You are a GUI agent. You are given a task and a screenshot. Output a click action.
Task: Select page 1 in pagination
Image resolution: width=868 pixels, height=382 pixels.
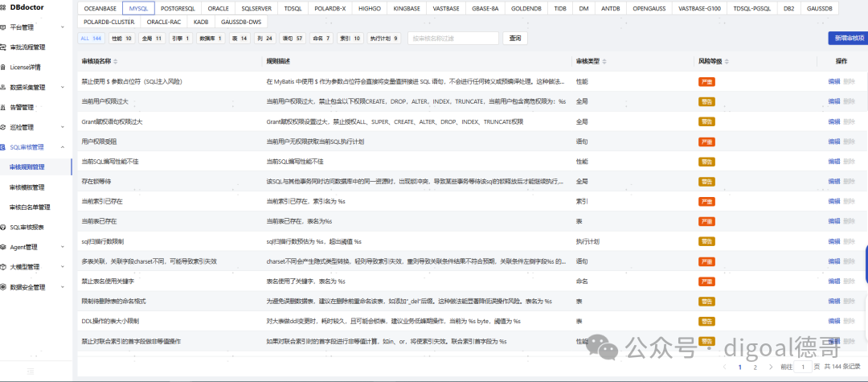tap(740, 367)
